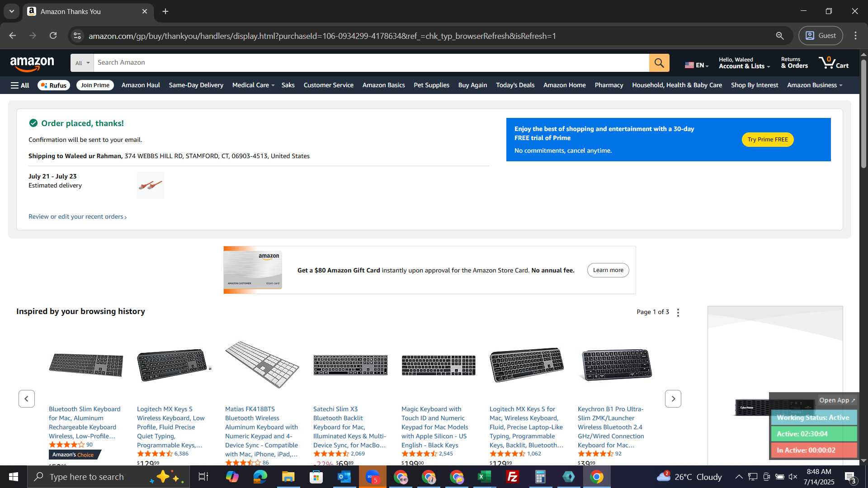Open Microsoft Edge from the taskbar
This screenshot has width=868, height=488.
coord(260,477)
